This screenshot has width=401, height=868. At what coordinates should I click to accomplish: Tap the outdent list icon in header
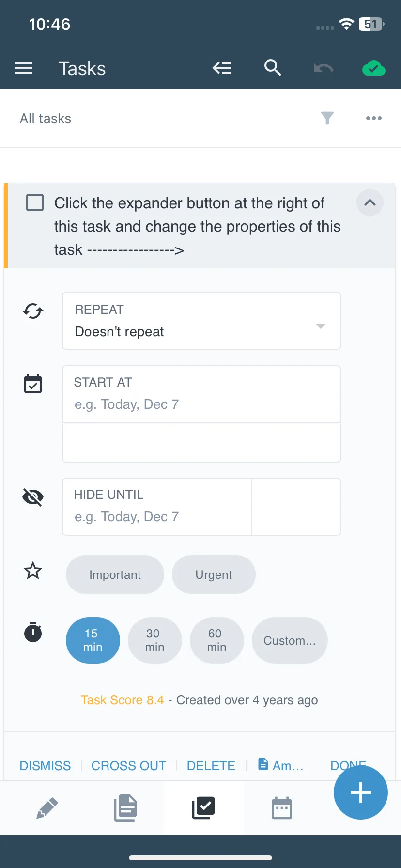[x=222, y=68]
